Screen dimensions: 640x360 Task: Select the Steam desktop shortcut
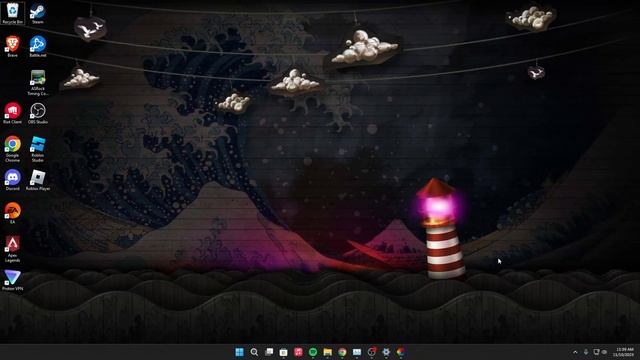point(38,13)
